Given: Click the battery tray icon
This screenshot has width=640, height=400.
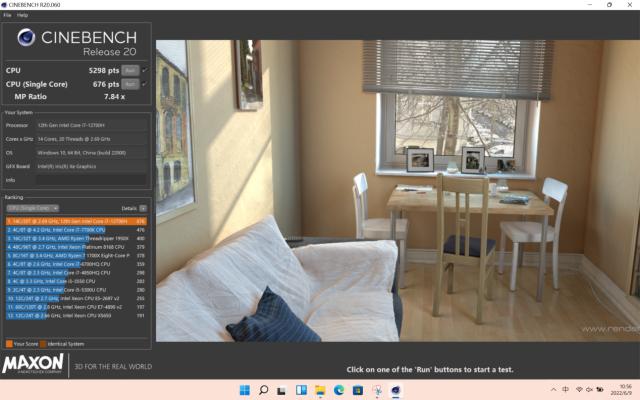Looking at the screenshot, I should (600, 389).
